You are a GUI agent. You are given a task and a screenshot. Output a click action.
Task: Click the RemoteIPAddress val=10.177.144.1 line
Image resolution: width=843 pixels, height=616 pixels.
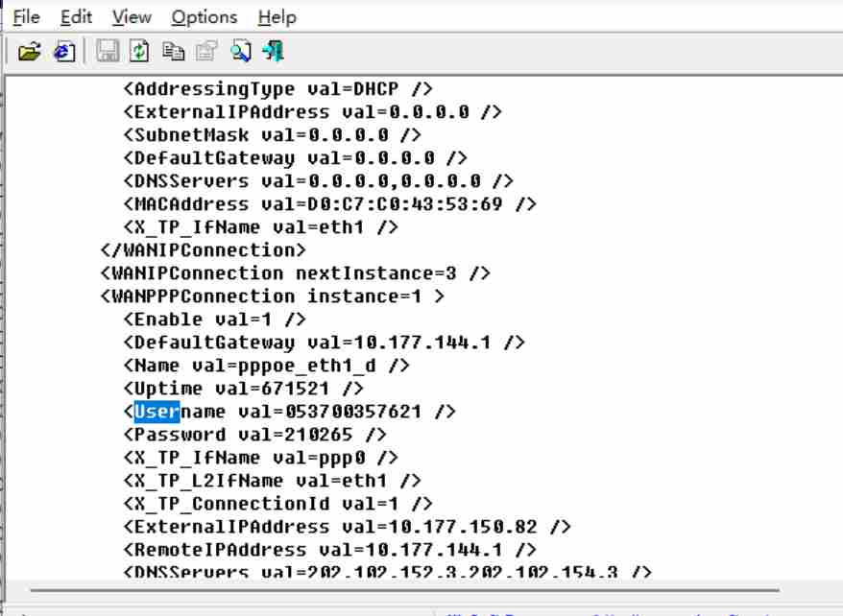point(329,551)
